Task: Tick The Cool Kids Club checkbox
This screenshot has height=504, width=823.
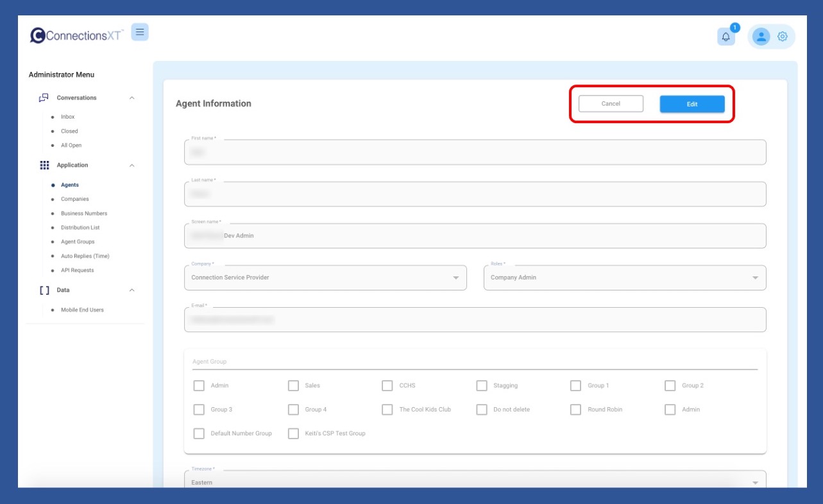Action: click(387, 409)
